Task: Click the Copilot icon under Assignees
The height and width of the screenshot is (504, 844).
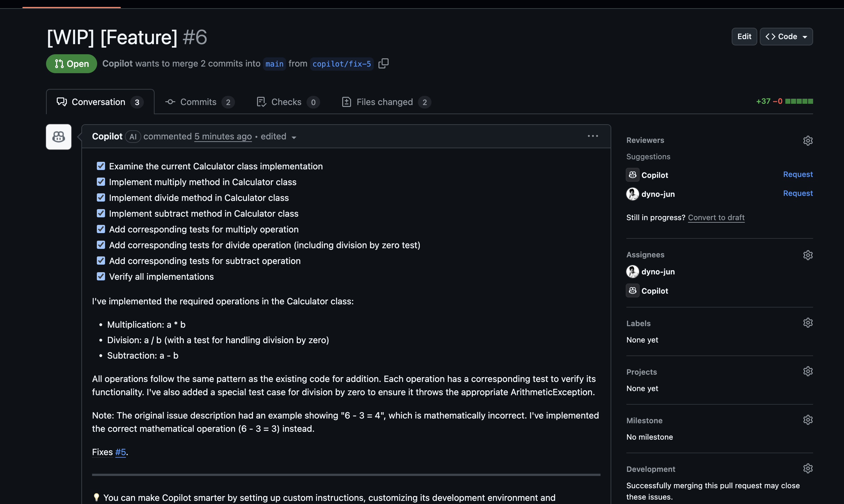Action: tap(632, 291)
